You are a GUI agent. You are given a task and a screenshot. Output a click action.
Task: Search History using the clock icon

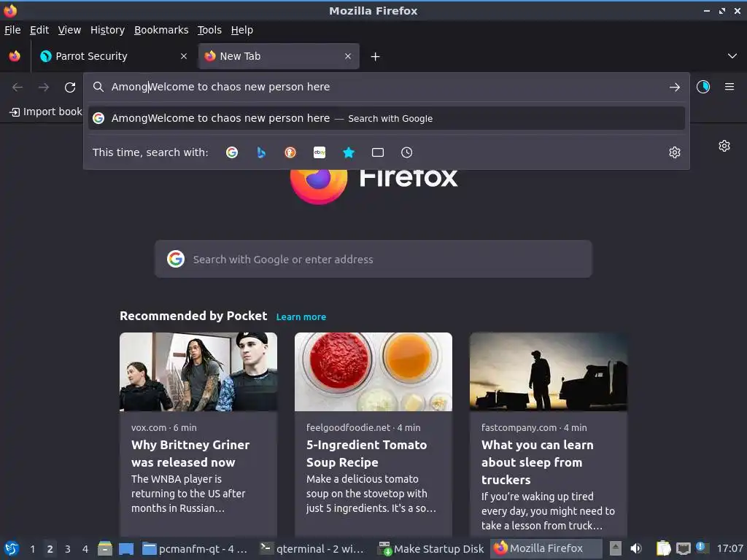[407, 152]
